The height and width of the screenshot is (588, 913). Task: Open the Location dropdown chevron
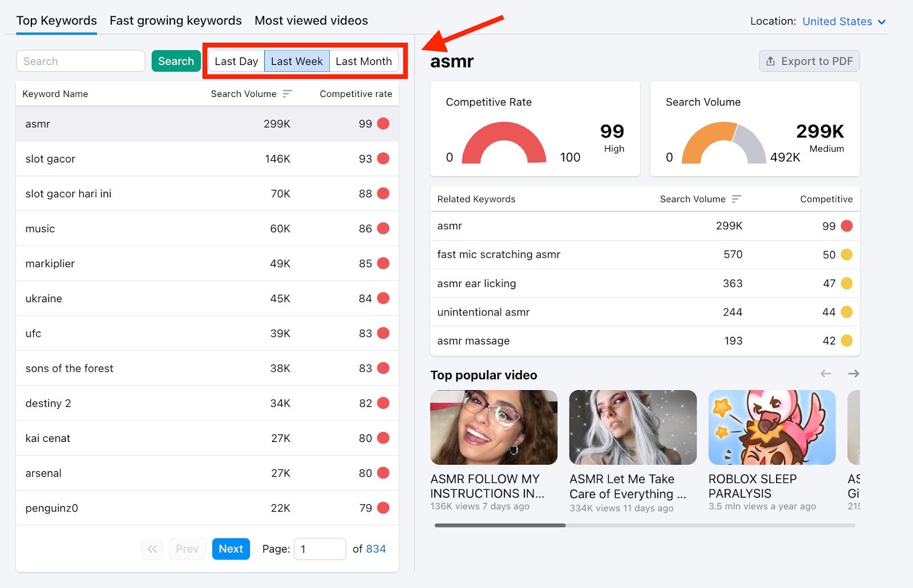pos(883,22)
